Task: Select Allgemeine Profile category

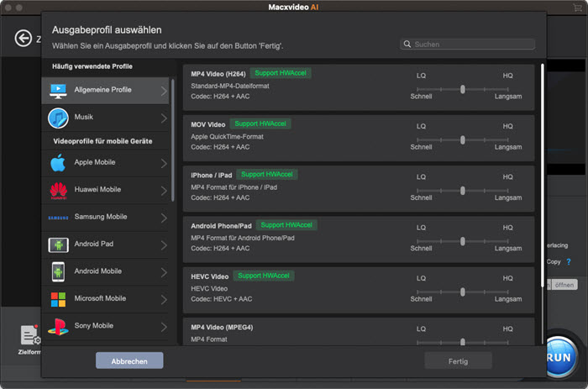Action: [105, 91]
